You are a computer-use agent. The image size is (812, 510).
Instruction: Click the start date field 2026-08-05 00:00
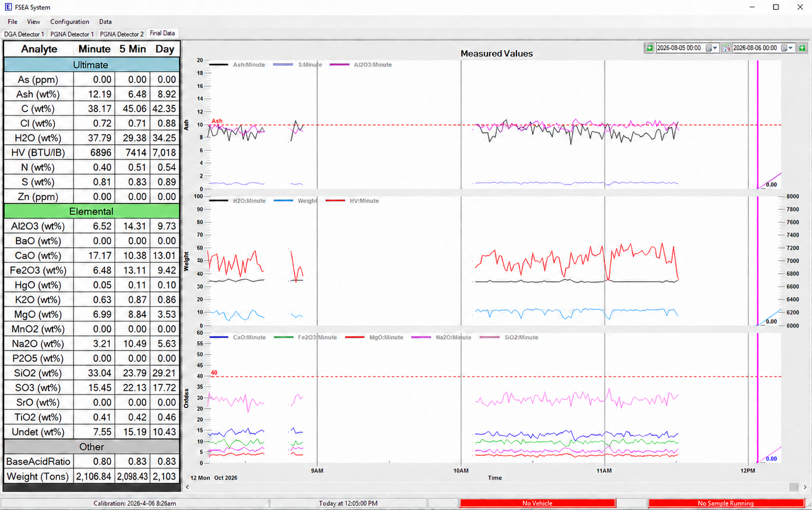tap(679, 48)
